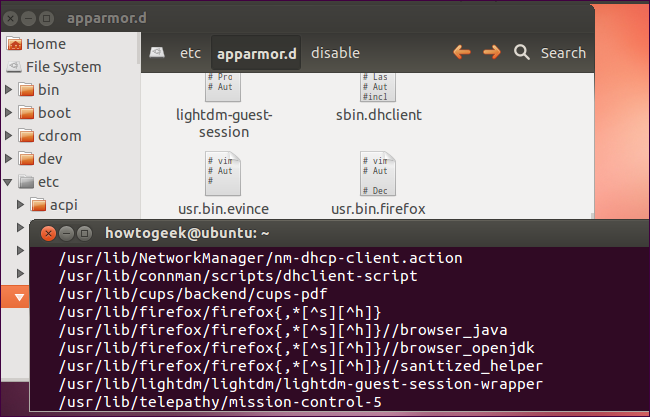This screenshot has height=417, width=650.
Task: Expand the boot folder in sidebar
Action: (10, 113)
